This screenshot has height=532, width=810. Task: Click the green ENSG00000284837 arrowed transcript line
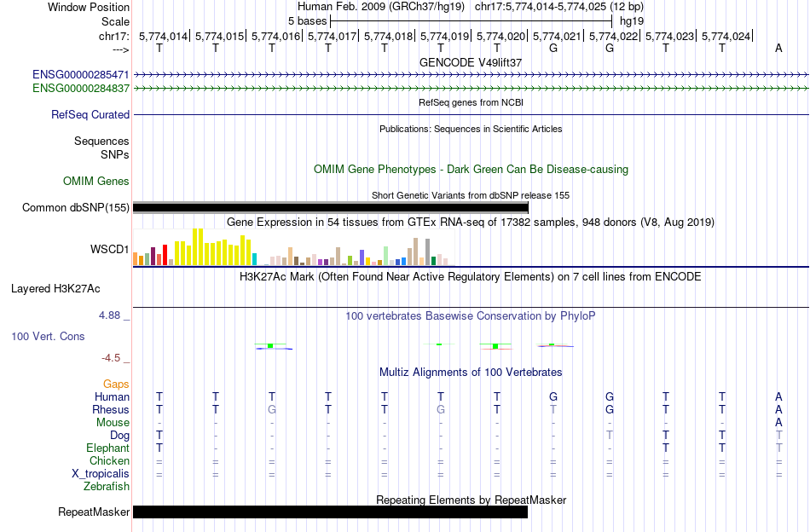[x=472, y=89]
